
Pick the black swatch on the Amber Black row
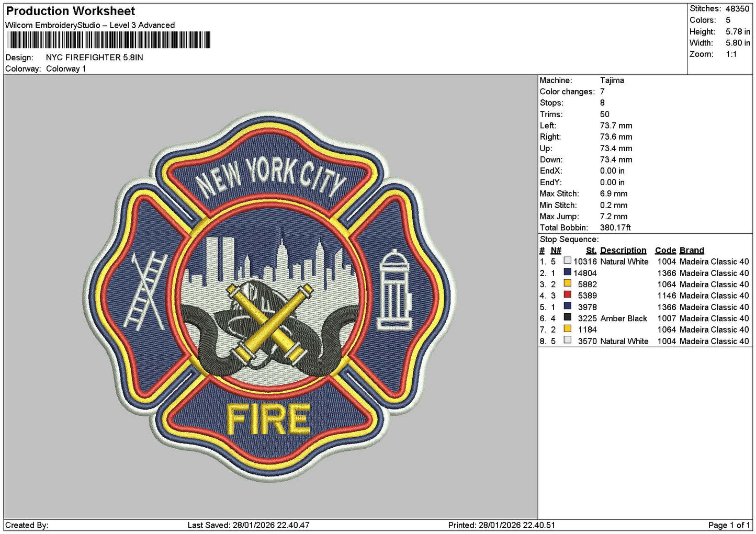pos(567,317)
